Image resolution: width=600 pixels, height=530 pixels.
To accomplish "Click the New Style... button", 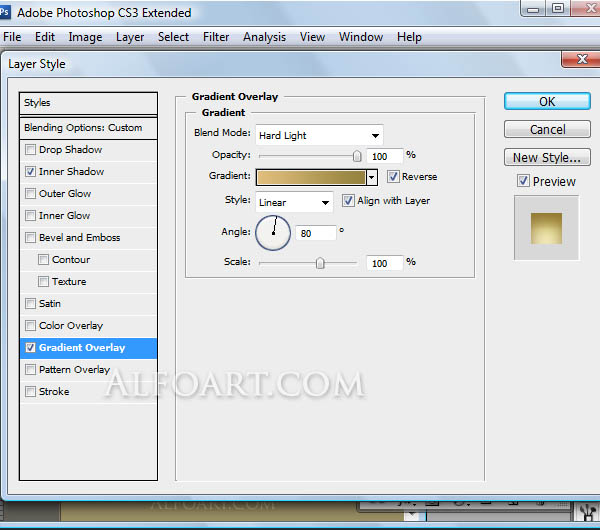I will 547,157.
